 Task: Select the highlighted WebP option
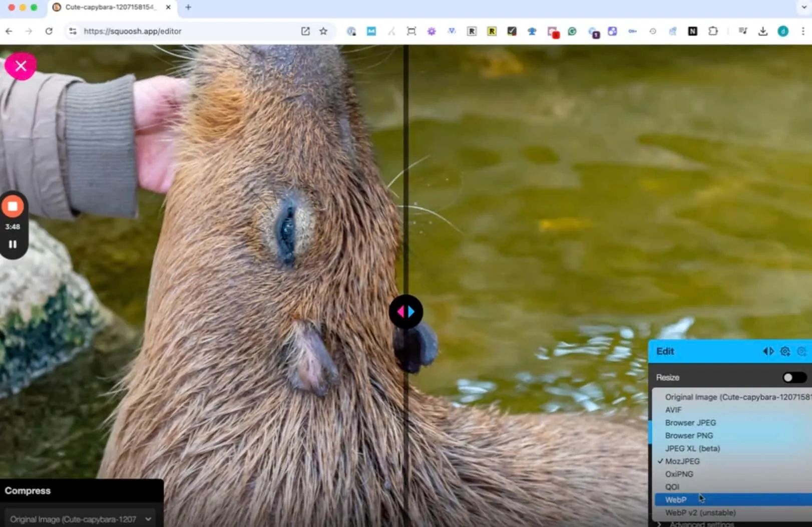point(733,499)
